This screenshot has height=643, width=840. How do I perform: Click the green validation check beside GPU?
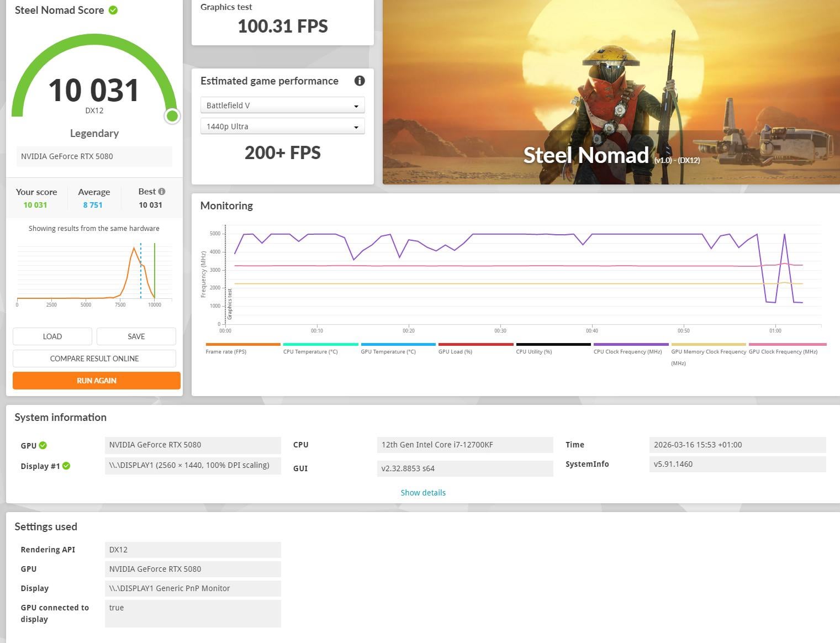point(43,445)
